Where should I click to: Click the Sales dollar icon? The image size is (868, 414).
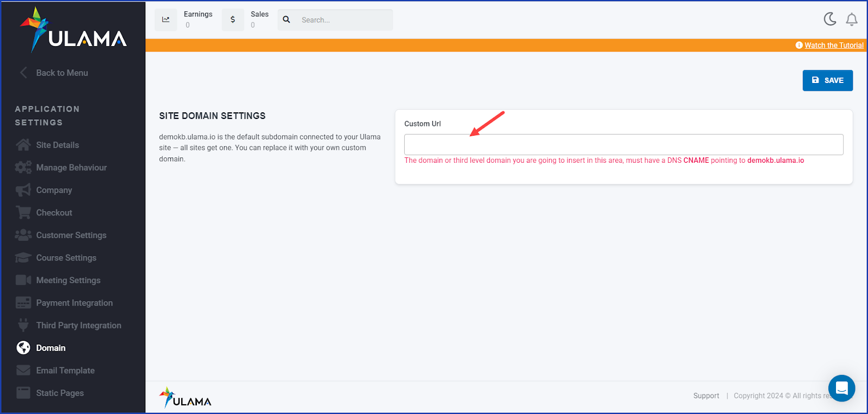[233, 20]
